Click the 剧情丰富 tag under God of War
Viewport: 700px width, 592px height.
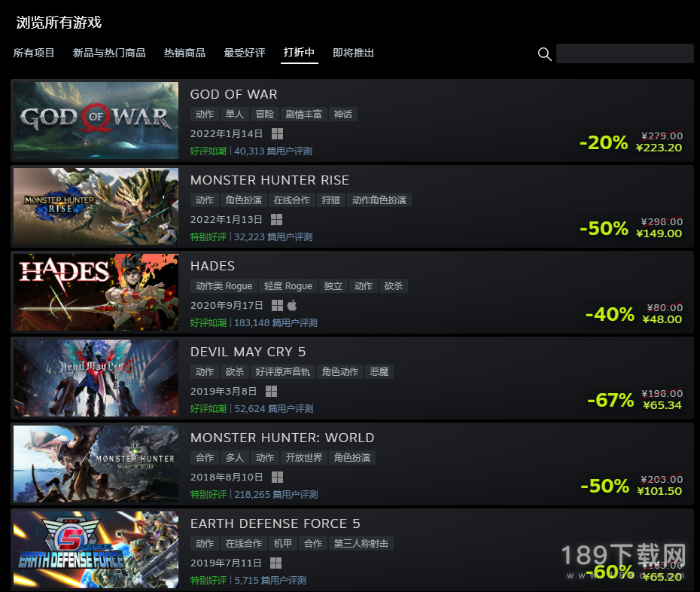coord(303,114)
